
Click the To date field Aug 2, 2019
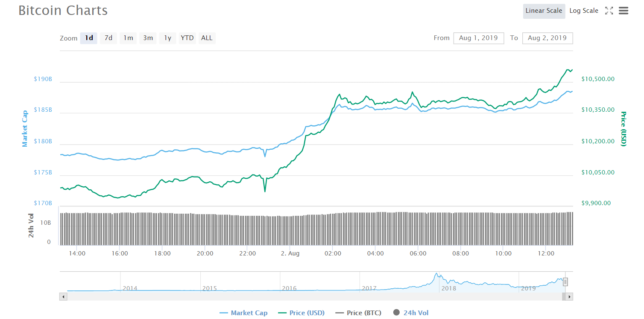547,38
